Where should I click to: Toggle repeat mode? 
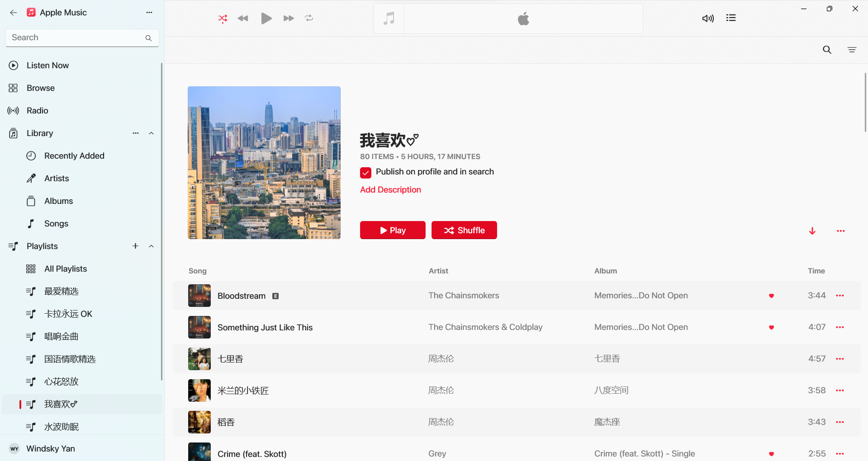pyautogui.click(x=309, y=19)
